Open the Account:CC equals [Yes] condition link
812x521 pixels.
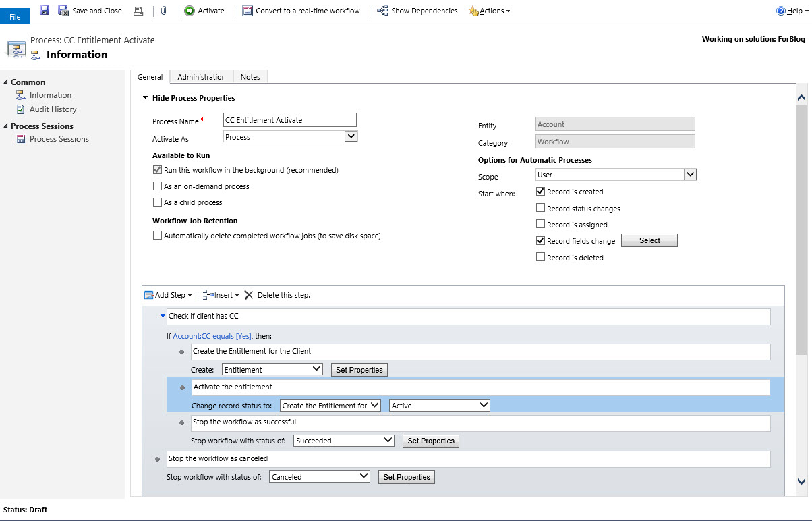coord(212,336)
